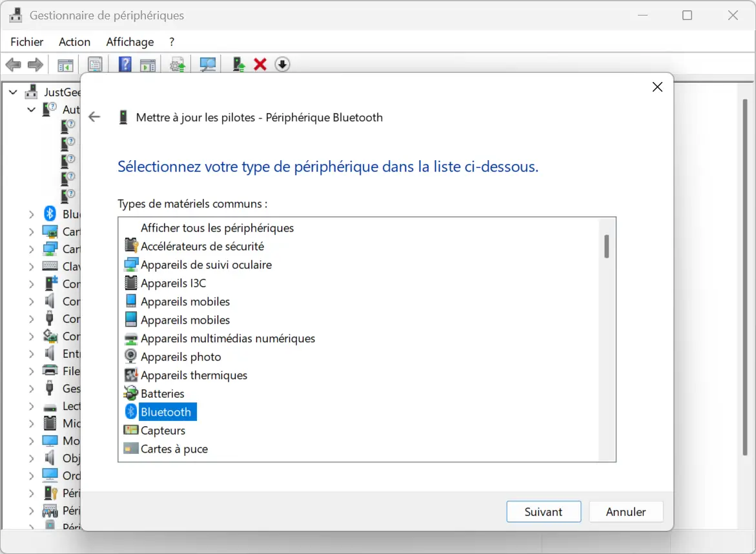Expand the 'Obj' tree branch

coord(32,458)
